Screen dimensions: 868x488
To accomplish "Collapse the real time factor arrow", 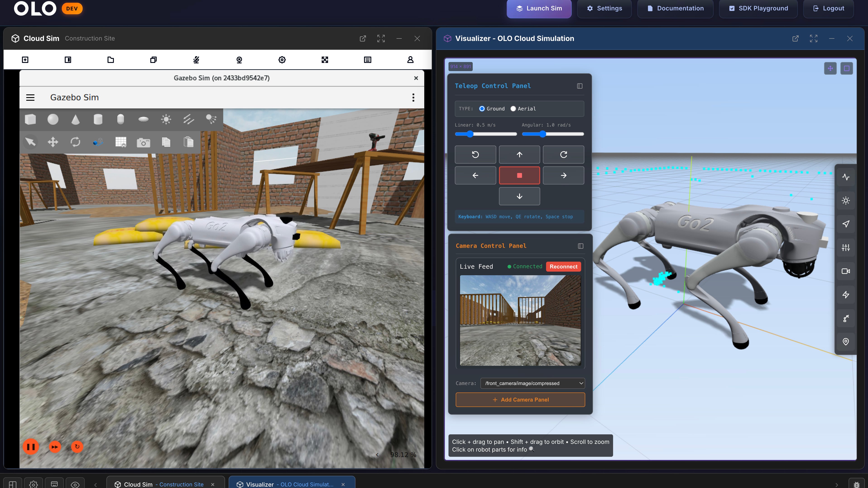I will [377, 455].
